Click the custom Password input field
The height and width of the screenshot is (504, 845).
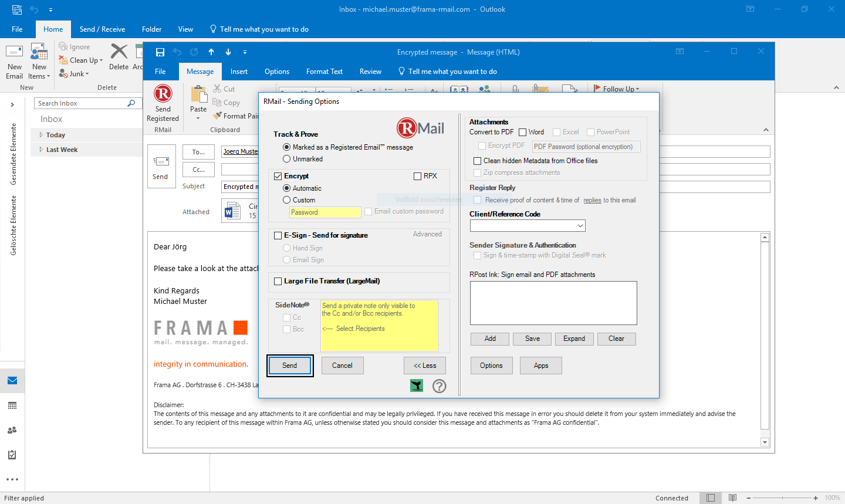point(325,212)
